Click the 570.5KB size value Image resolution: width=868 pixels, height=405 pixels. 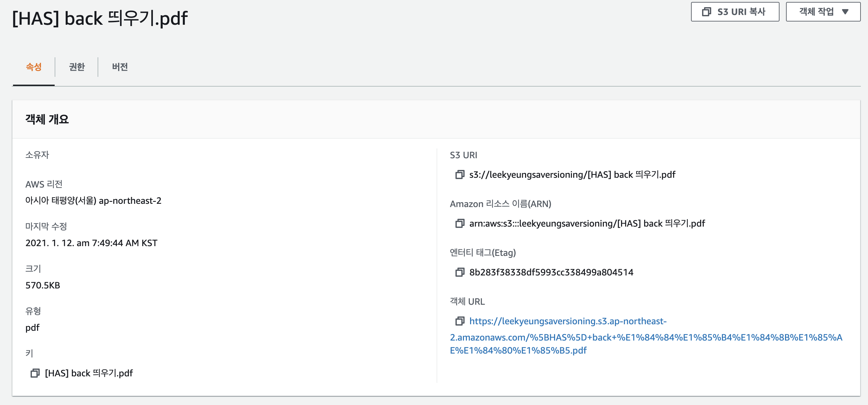click(43, 286)
